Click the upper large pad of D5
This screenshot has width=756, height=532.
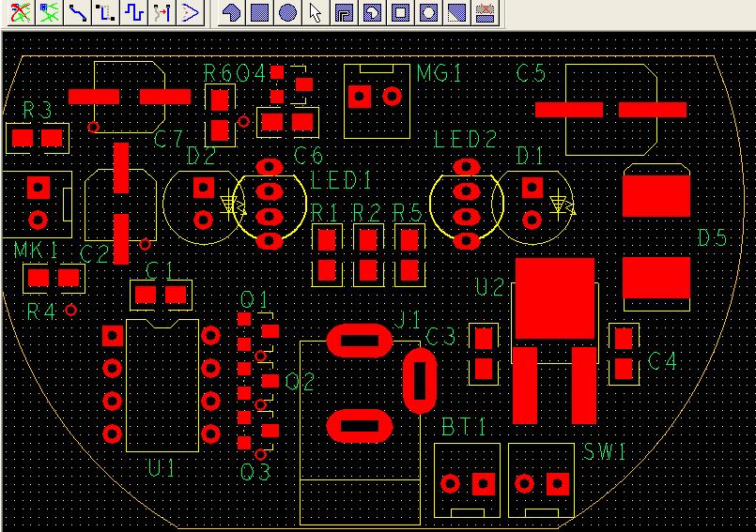coord(656,196)
